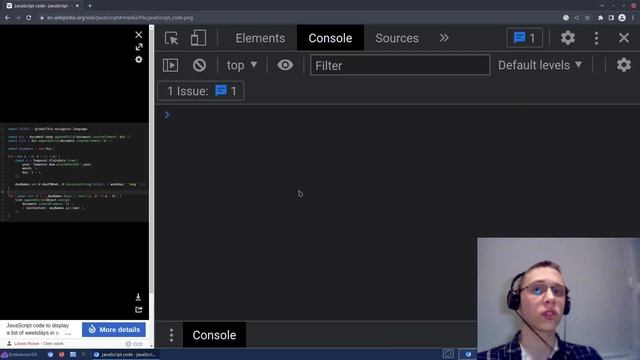Toggle the device toolbar emulation icon

tap(198, 38)
